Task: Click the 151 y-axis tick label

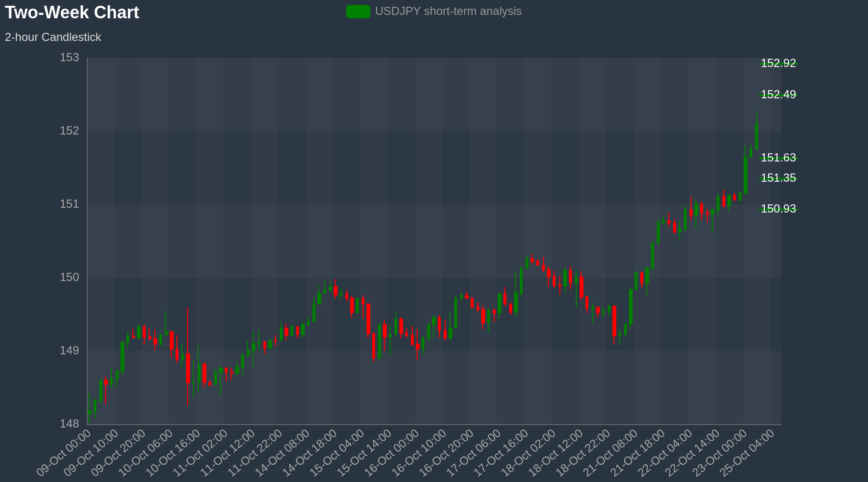Action: [x=69, y=204]
